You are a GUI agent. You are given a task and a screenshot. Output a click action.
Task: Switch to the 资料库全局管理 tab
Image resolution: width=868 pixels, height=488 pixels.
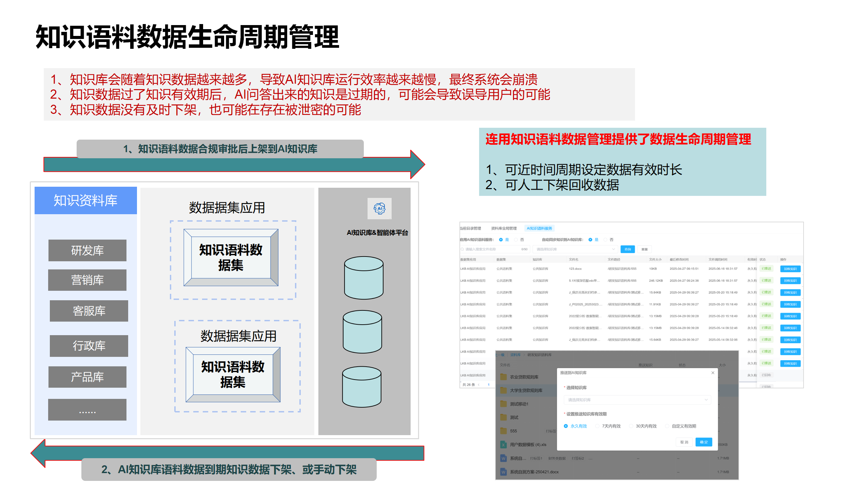pyautogui.click(x=504, y=228)
